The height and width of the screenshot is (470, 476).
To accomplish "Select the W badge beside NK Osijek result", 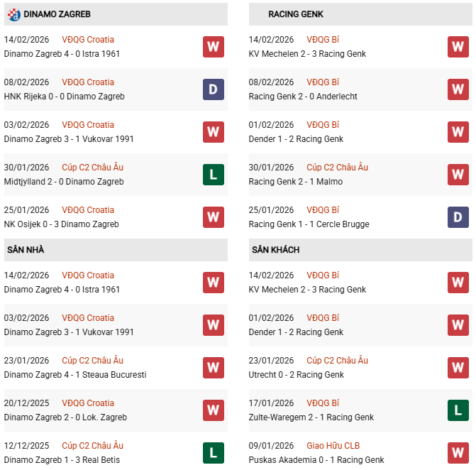I will [214, 217].
